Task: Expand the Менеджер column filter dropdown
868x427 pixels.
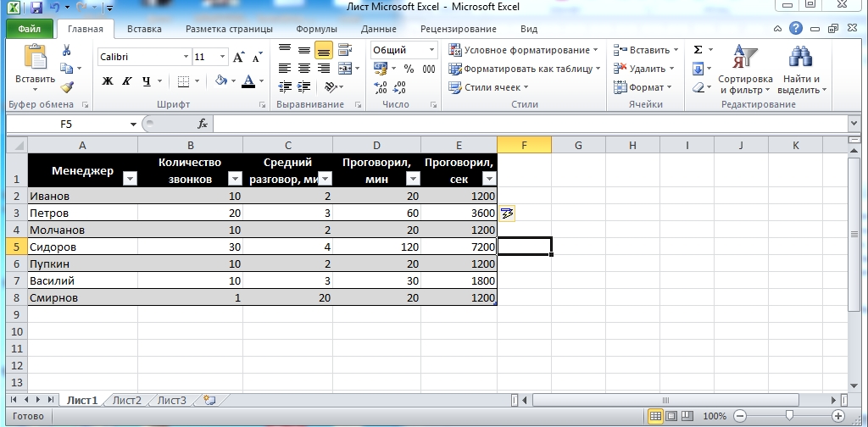Action: [130, 179]
